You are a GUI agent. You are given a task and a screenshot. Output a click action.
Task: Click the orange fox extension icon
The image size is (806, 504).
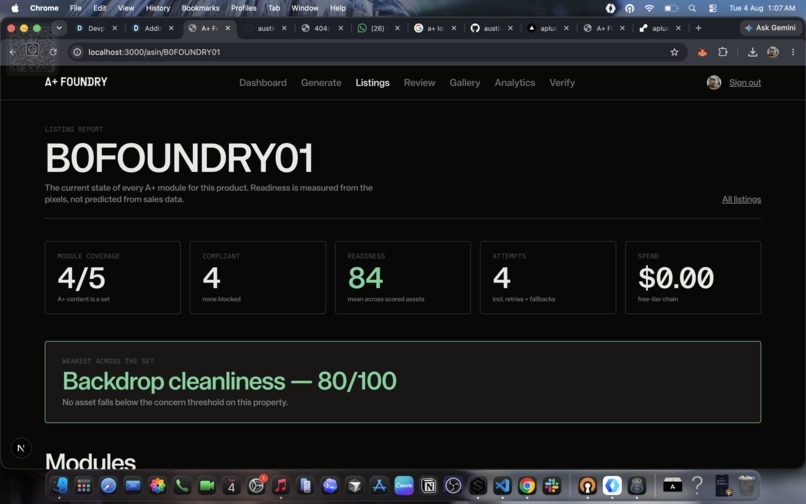coord(702,52)
